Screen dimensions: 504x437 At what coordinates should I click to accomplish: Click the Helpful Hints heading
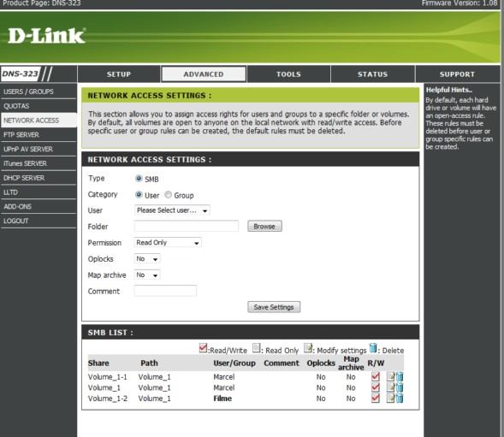pos(448,90)
